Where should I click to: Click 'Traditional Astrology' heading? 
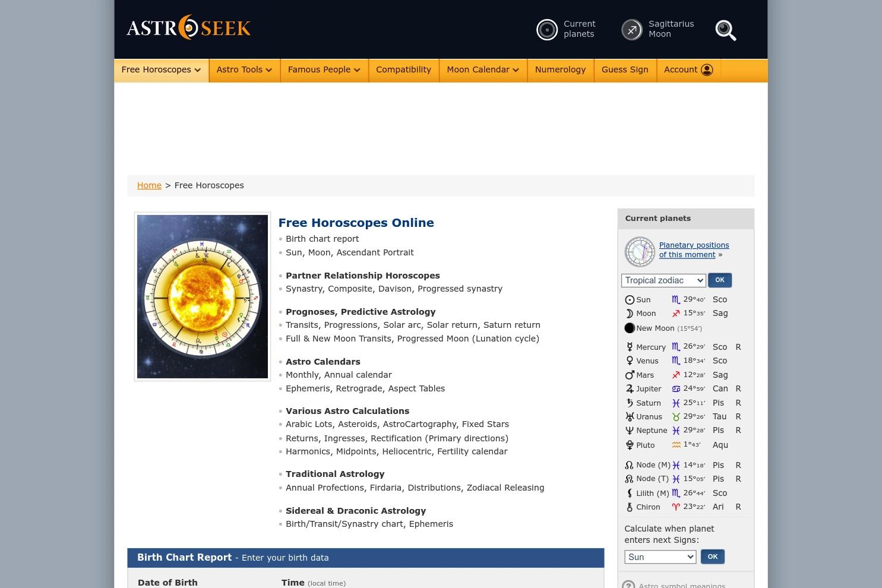pos(335,474)
